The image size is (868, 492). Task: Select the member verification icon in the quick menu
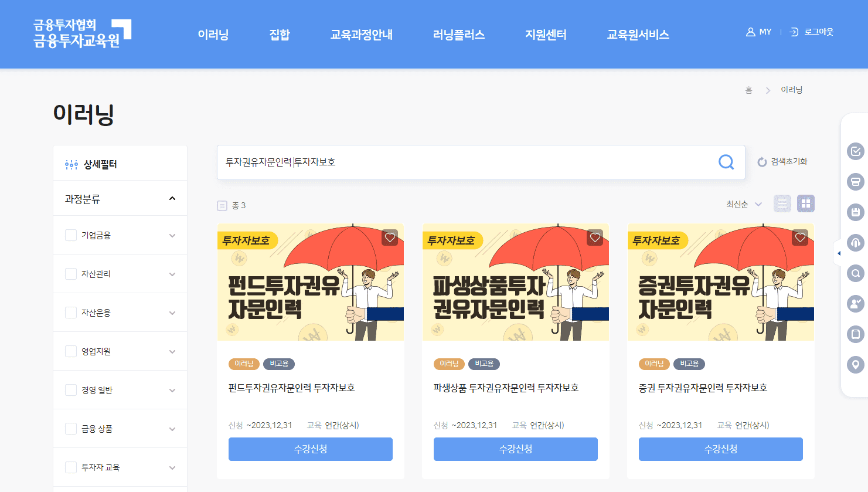[x=855, y=304]
